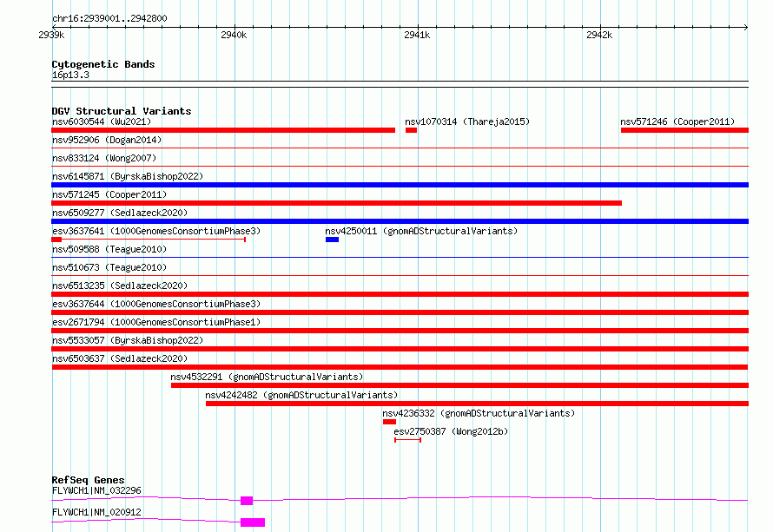773x532 pixels.
Task: Click the nsv6145871 (ByrskaBishop2022) label
Action: tap(128, 176)
